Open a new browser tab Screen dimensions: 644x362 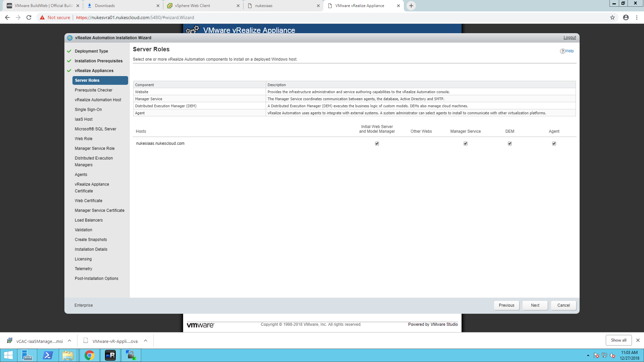coord(411,6)
